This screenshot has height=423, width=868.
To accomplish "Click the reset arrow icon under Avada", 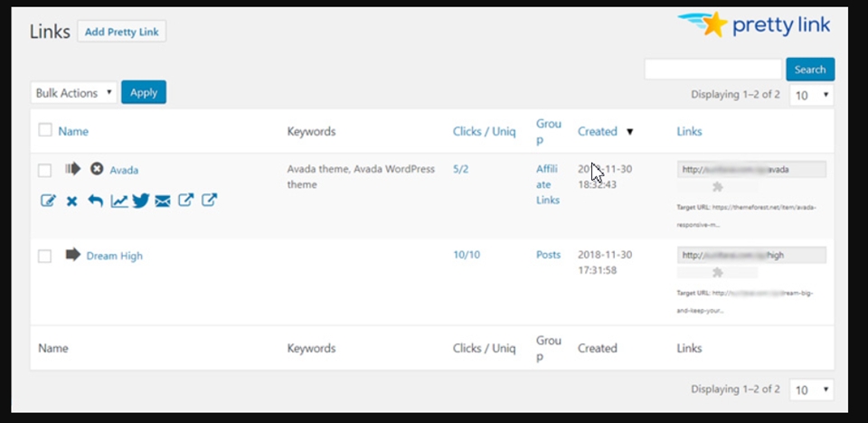I will point(95,201).
